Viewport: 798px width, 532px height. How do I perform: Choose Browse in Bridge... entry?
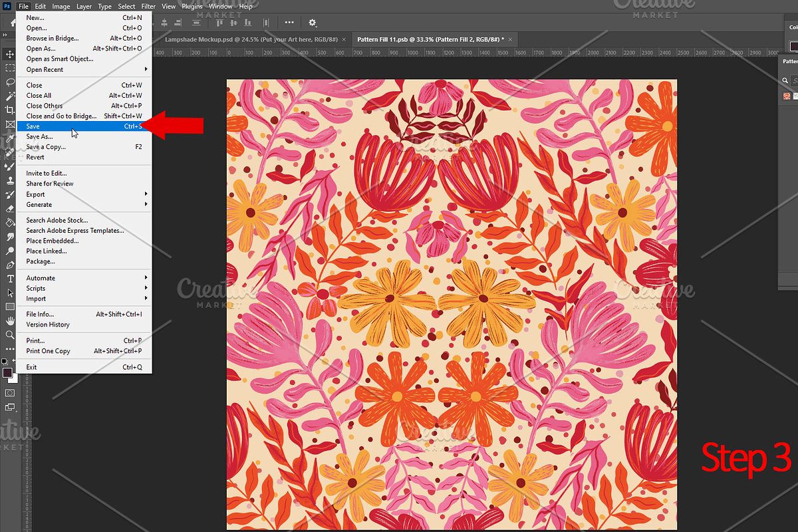point(84,39)
